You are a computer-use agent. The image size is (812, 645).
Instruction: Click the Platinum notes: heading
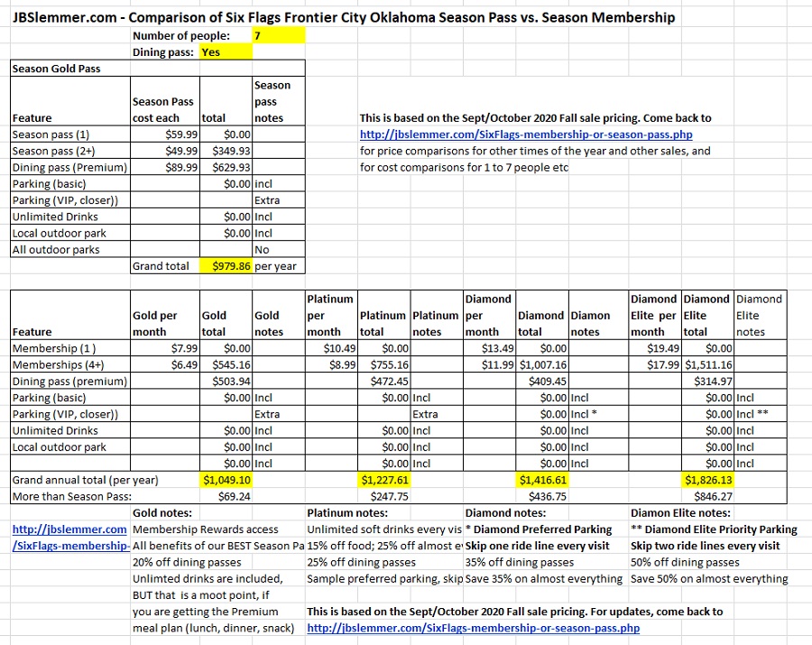click(347, 513)
